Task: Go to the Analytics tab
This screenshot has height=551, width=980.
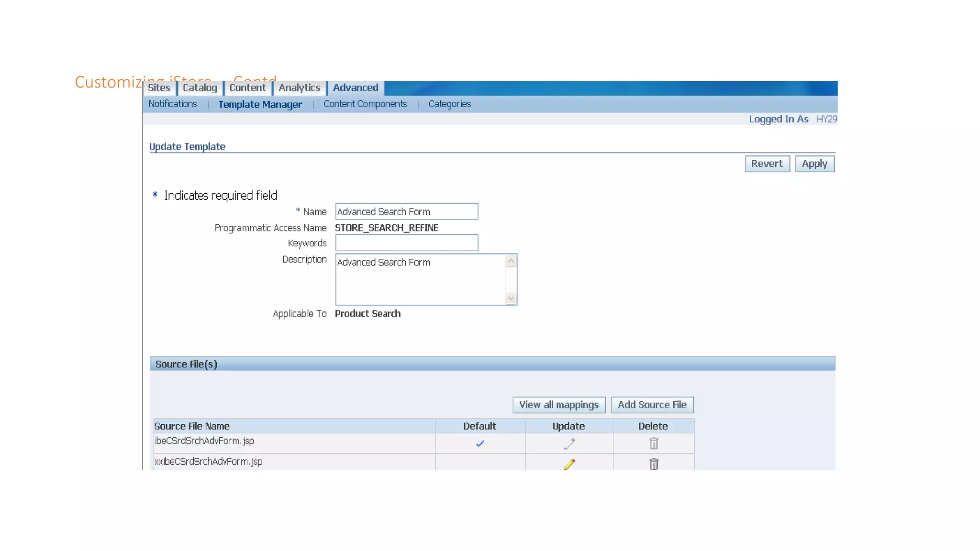Action: (x=299, y=88)
